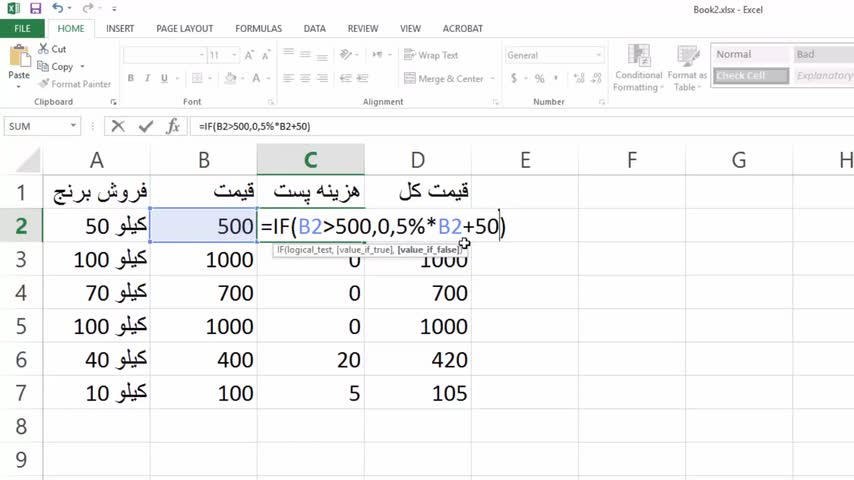This screenshot has width=854, height=480.
Task: Toggle Wrap Text option
Action: point(430,56)
